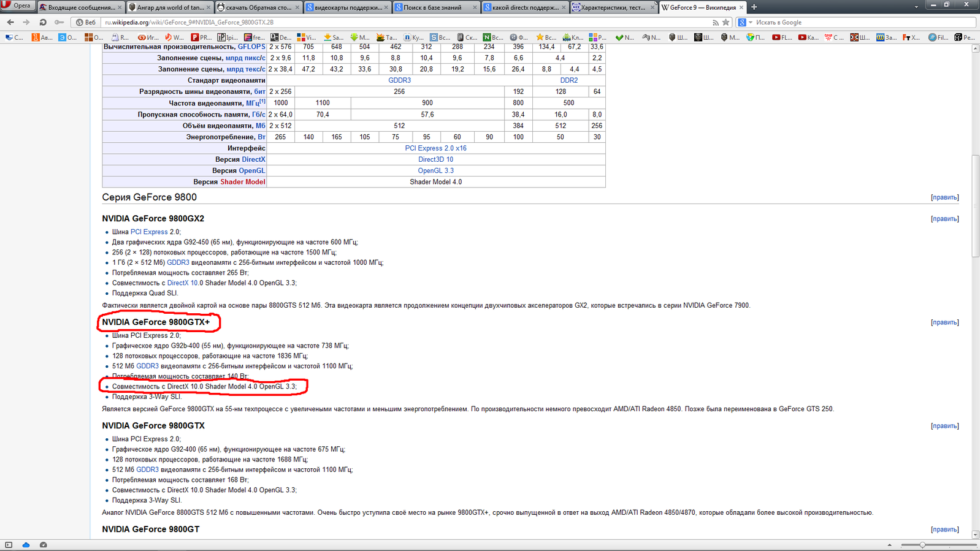Expand the search engine selector arrow
980x551 pixels.
click(x=751, y=23)
